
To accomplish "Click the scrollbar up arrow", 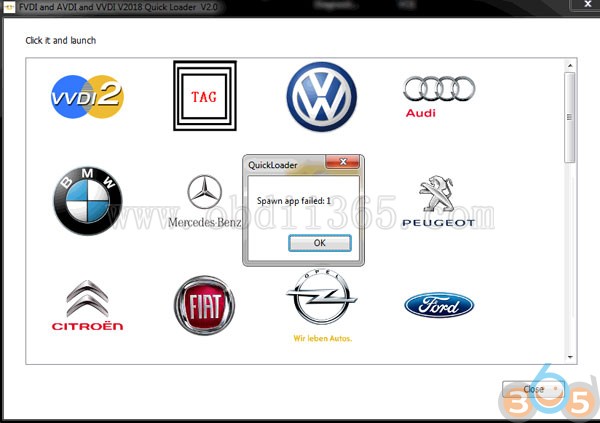I will tap(570, 65).
